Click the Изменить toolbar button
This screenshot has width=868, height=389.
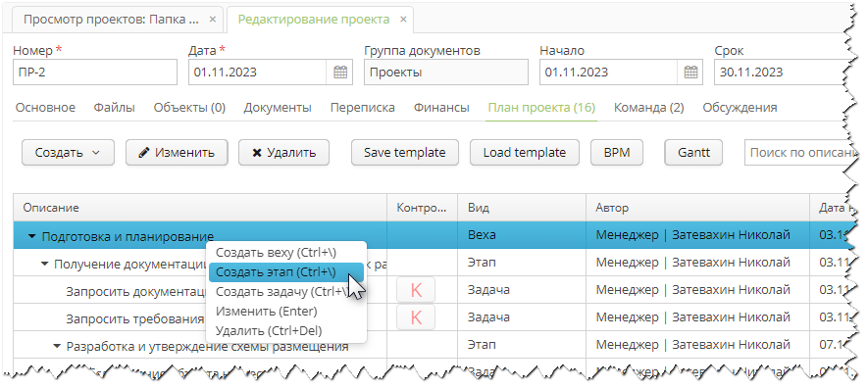coord(177,152)
